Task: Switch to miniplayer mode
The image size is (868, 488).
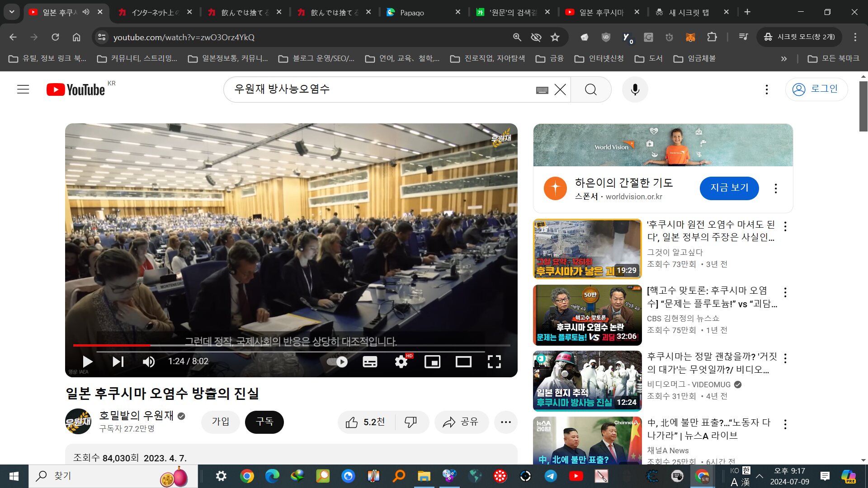Action: point(432,361)
